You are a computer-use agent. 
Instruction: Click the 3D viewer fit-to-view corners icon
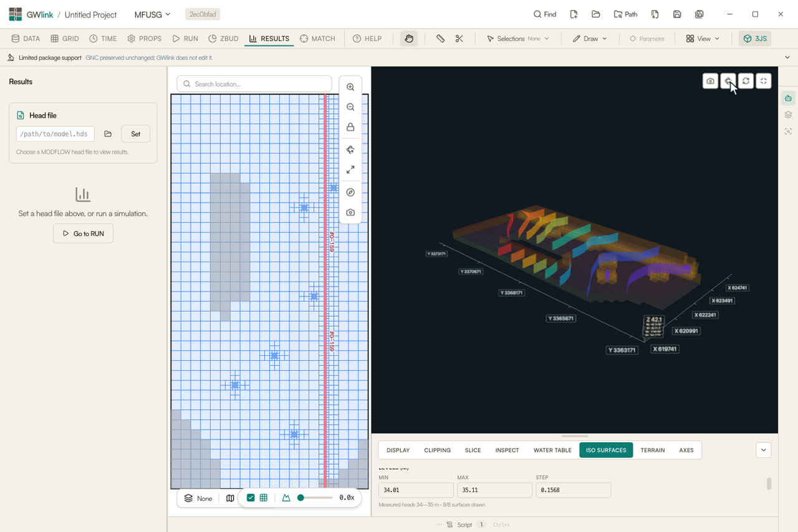(764, 81)
